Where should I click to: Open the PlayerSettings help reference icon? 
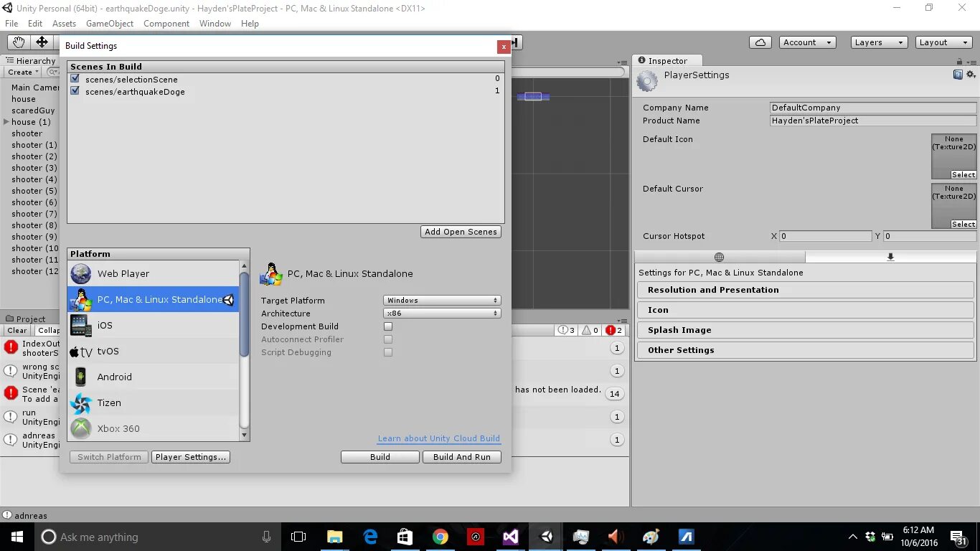tap(958, 75)
